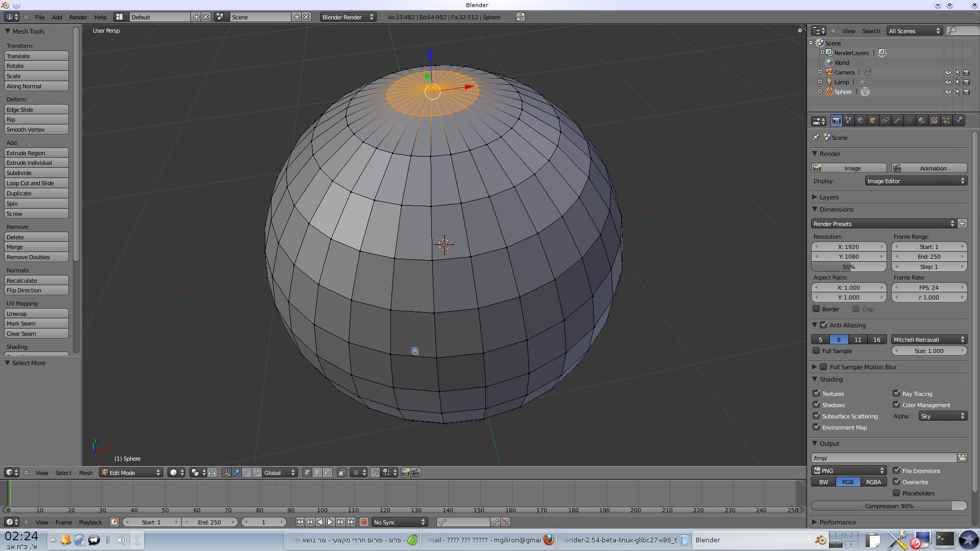Click the play animation button

click(330, 522)
